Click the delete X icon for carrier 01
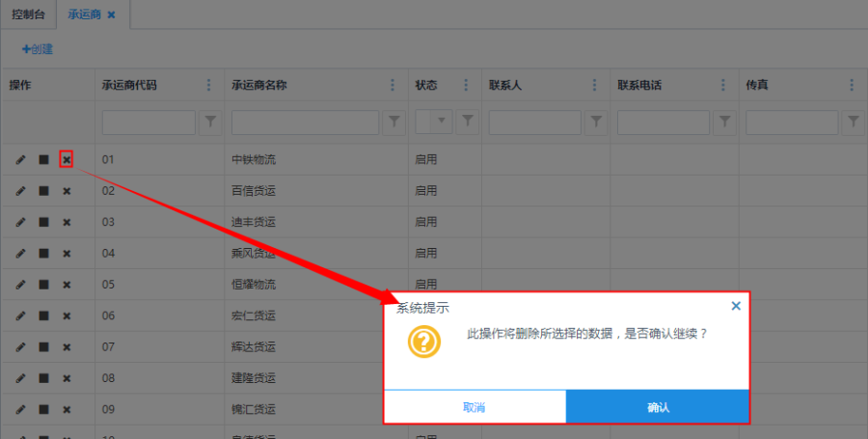This screenshot has width=868, height=439. [67, 159]
